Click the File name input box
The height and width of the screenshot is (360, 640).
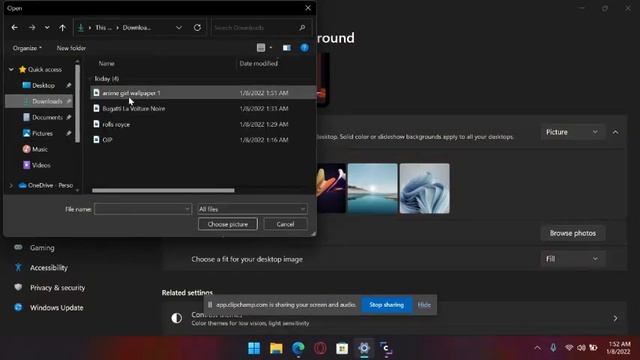point(143,209)
